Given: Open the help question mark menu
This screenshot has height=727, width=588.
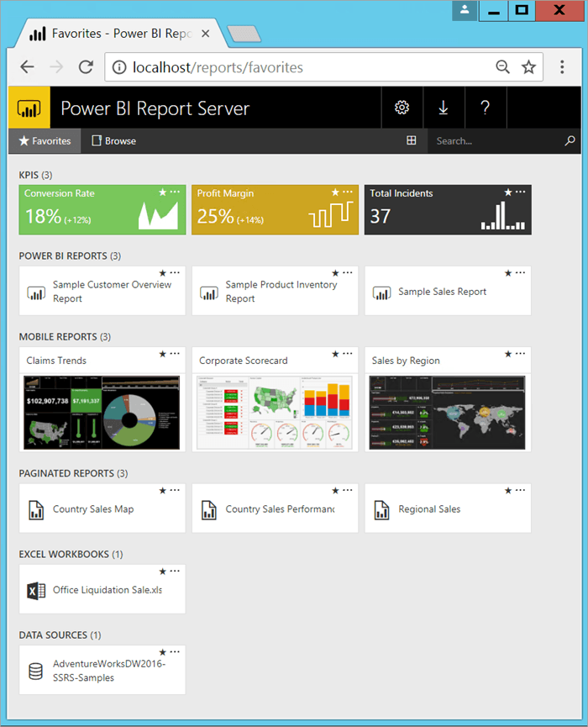Looking at the screenshot, I should point(486,108).
